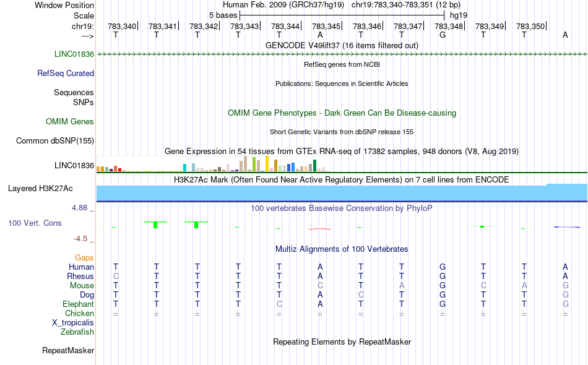This screenshot has height=365, width=588.
Task: Click the Chicken species label
Action: (x=79, y=313)
